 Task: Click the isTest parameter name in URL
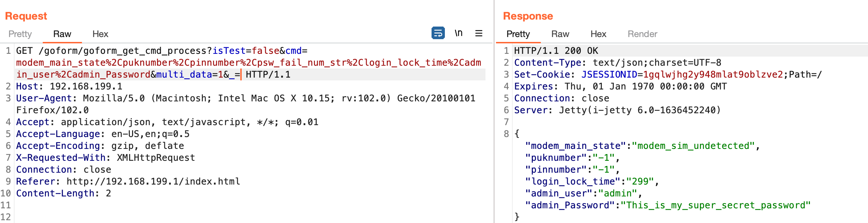tap(229, 51)
